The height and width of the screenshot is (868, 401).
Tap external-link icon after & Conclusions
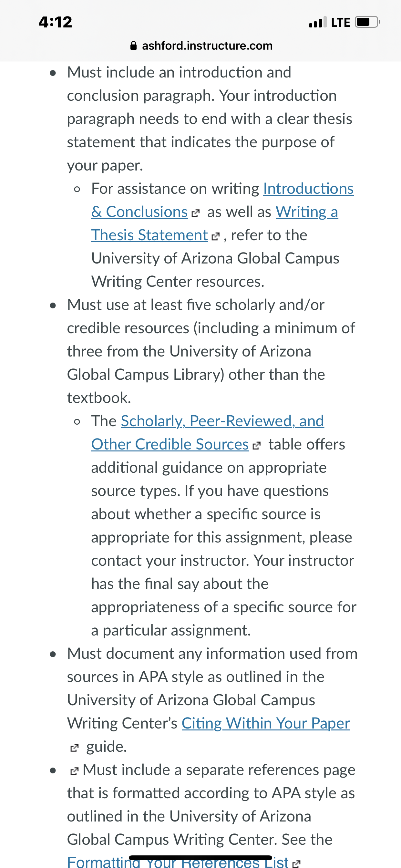[x=195, y=213]
